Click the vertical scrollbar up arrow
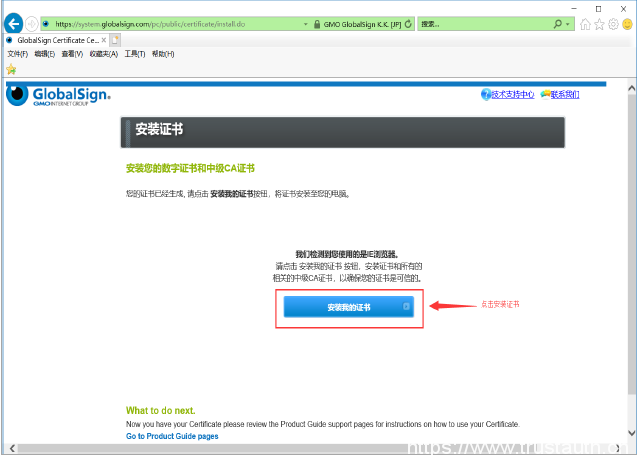The width and height of the screenshot is (637, 462). [x=631, y=88]
